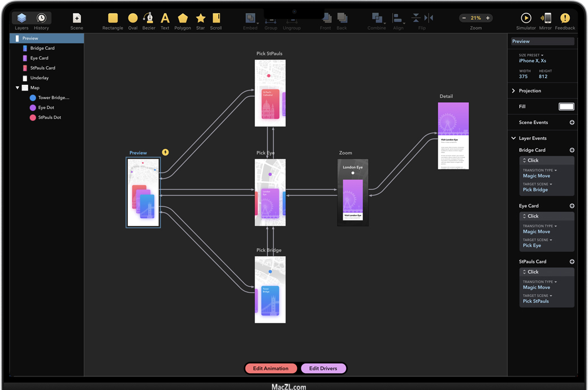Collapse the Map layer group

point(18,88)
